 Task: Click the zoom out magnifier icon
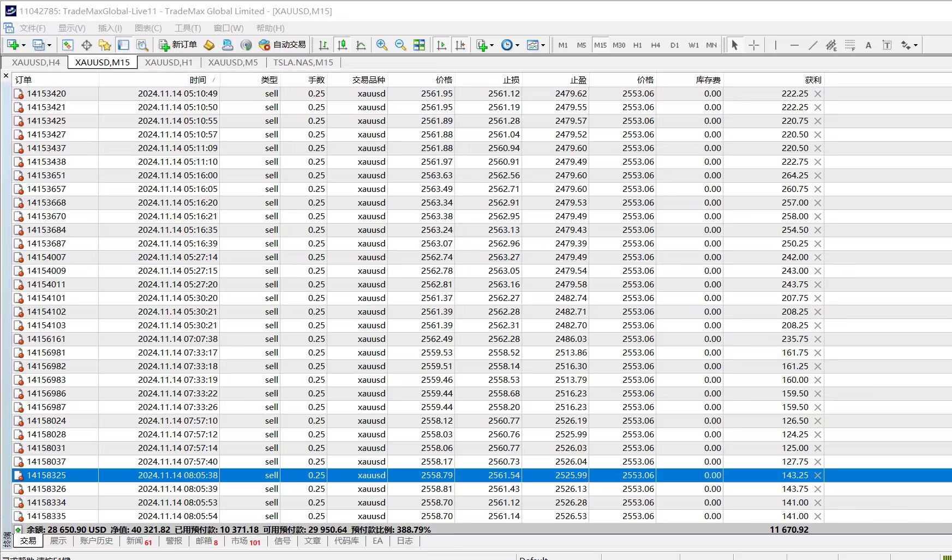click(x=400, y=45)
